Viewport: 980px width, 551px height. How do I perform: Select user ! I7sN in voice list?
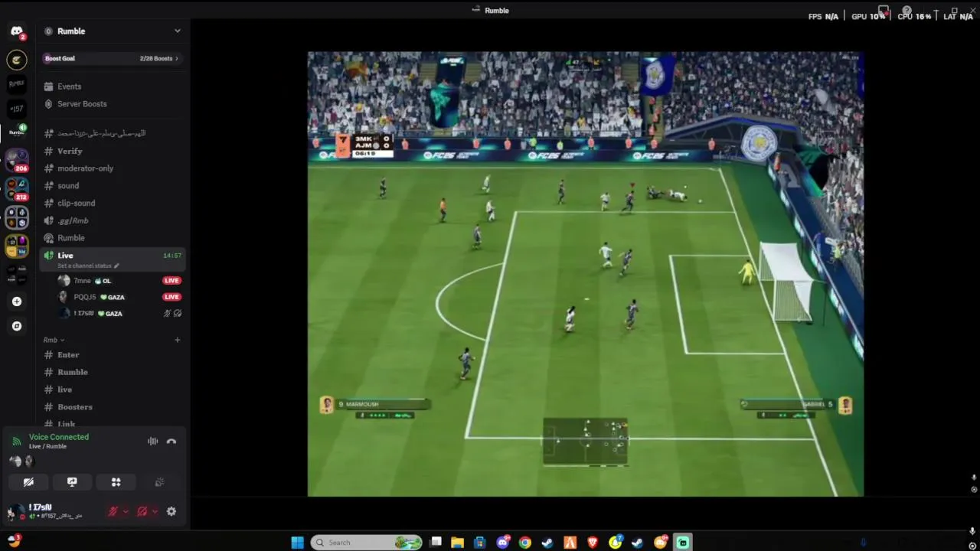click(x=120, y=314)
